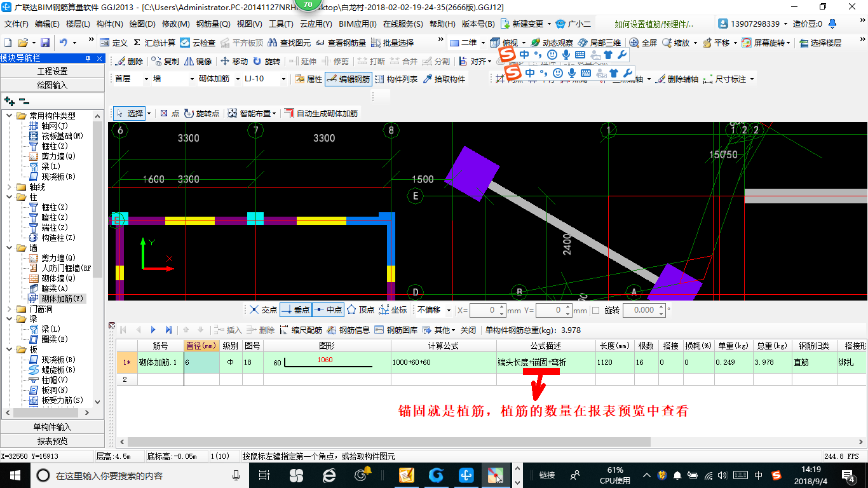Viewport: 868px width, 488px height.
Task: Start 动态观察 dynamic orbit view
Action: coord(552,43)
